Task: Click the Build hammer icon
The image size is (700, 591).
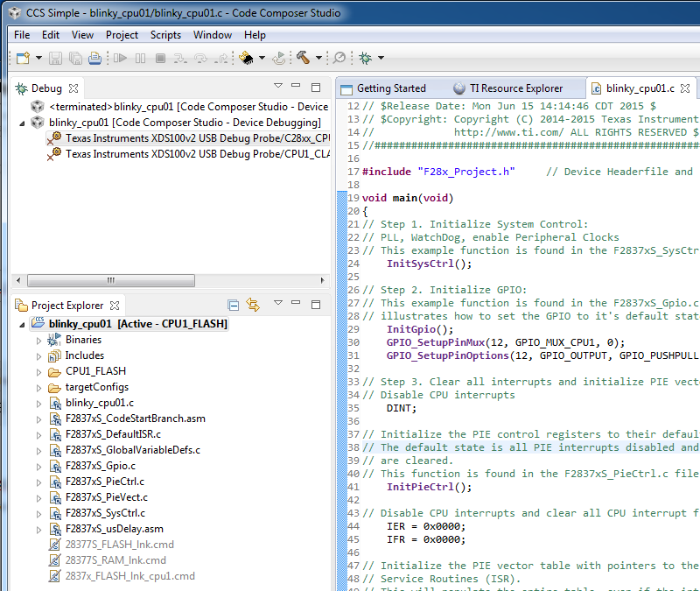Action: tap(303, 58)
